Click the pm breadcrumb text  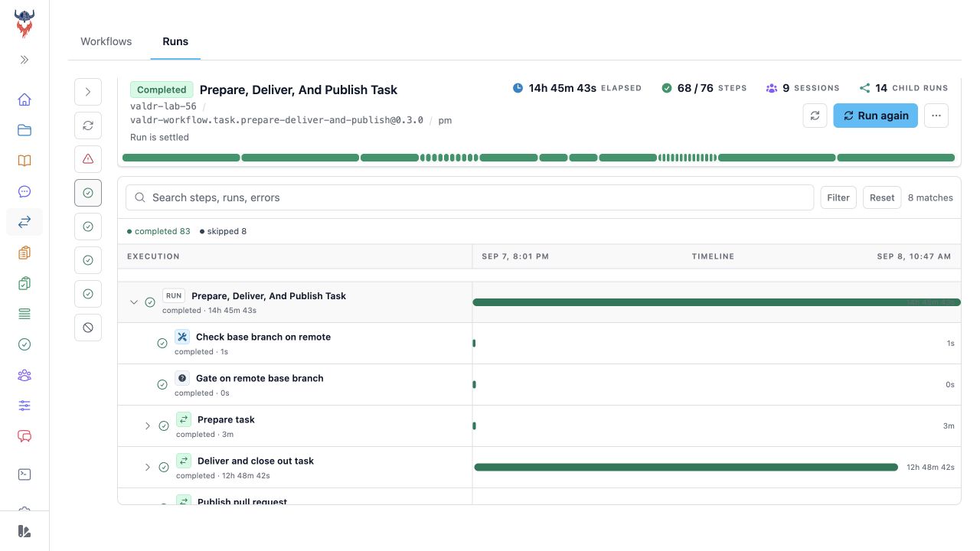coord(445,120)
